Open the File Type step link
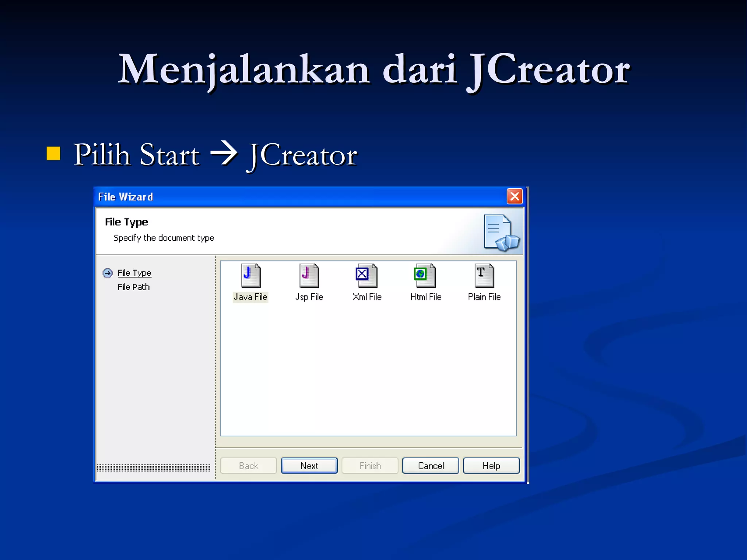Viewport: 747px width, 560px height. (134, 273)
